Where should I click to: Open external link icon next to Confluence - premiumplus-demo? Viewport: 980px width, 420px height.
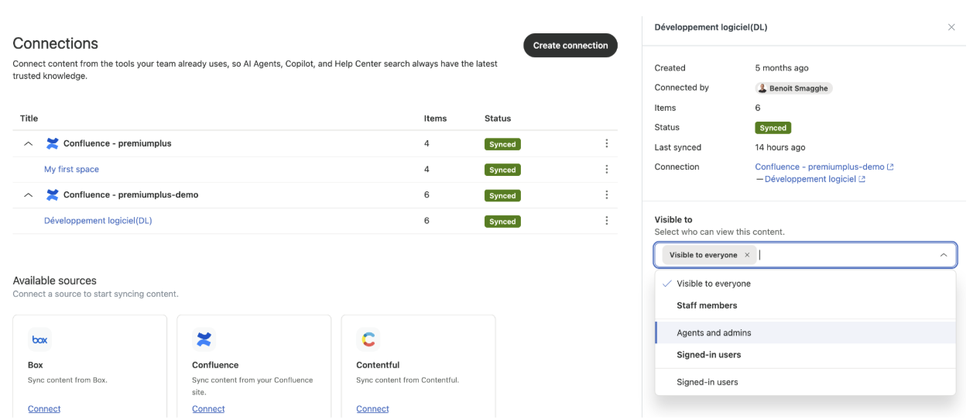[890, 167]
